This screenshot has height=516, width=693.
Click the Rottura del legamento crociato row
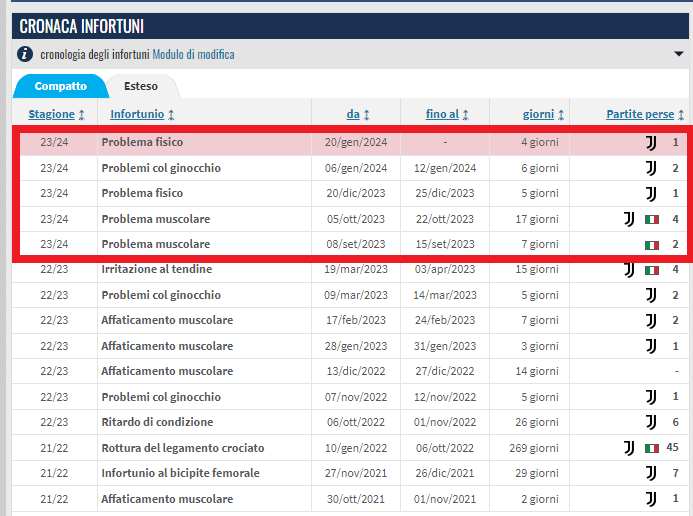point(181,448)
